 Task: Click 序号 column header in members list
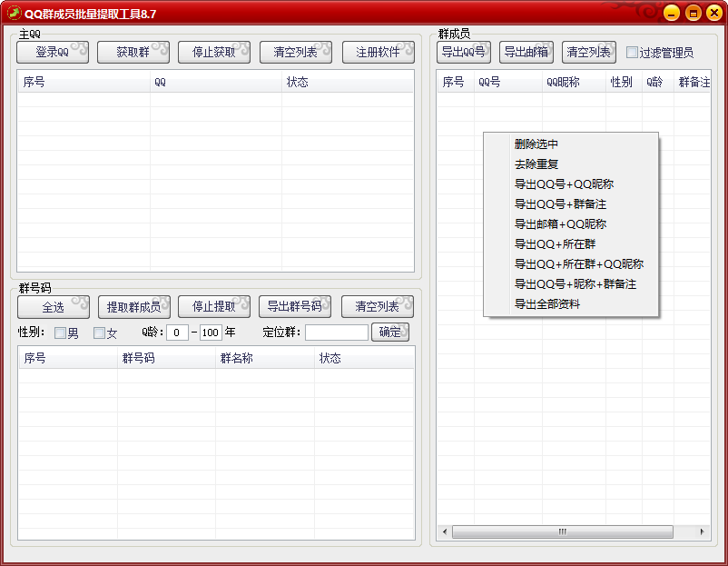(x=456, y=83)
